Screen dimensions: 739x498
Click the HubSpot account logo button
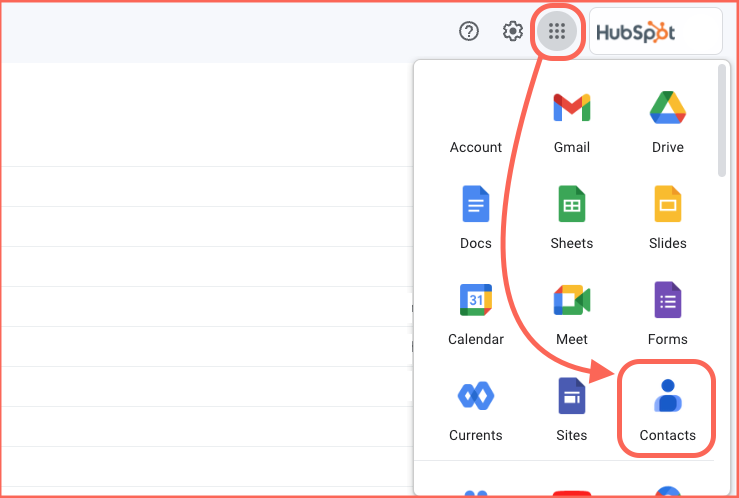tap(655, 31)
